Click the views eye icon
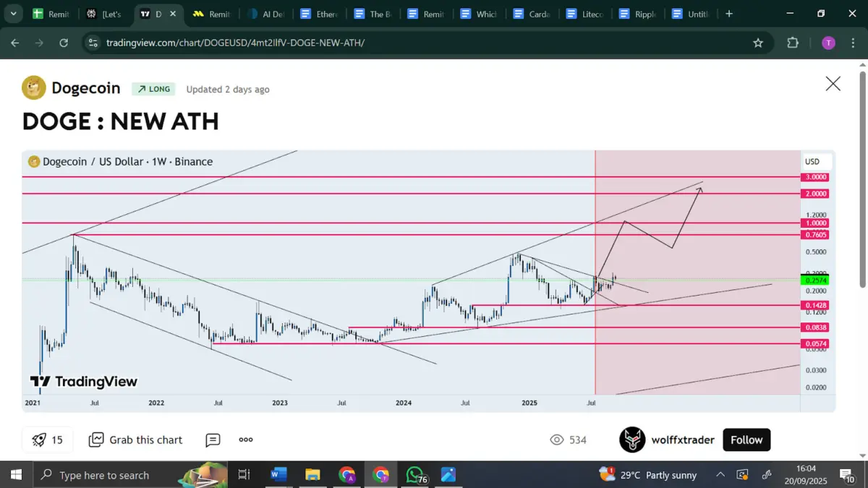 (x=557, y=440)
